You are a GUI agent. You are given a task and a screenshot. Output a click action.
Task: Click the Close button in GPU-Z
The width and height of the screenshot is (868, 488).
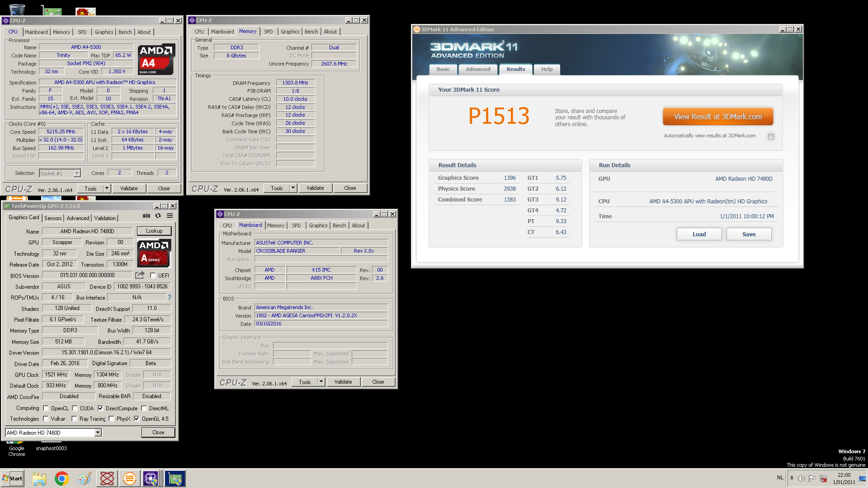click(x=158, y=432)
